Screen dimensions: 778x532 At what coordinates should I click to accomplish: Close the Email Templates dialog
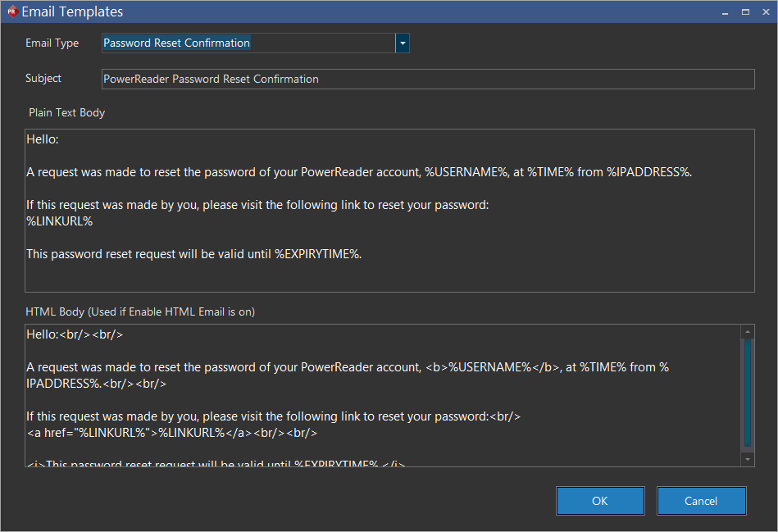[x=764, y=12]
